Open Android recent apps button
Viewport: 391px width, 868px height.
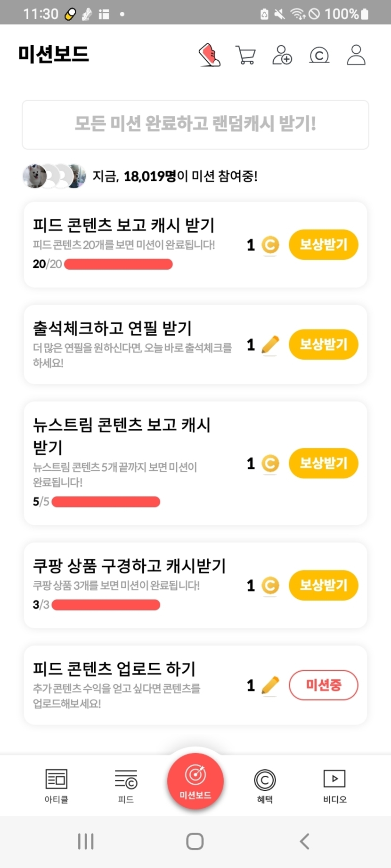(x=86, y=841)
